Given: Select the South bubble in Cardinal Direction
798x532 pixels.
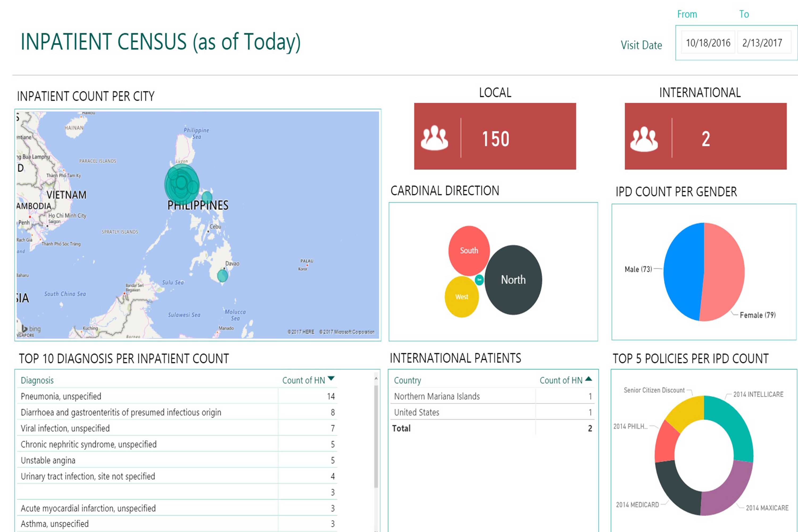Looking at the screenshot, I should [469, 251].
